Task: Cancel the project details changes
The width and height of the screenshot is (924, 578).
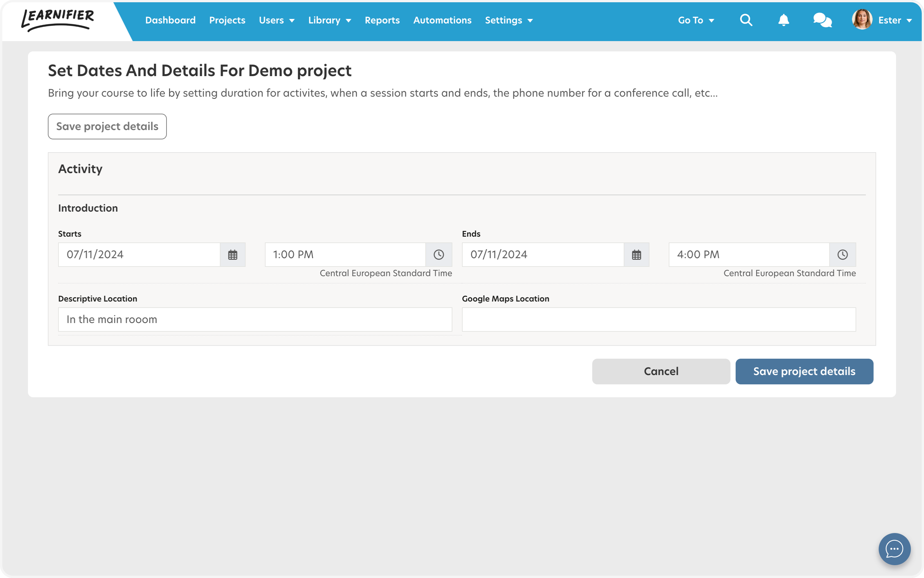Action: coord(661,371)
